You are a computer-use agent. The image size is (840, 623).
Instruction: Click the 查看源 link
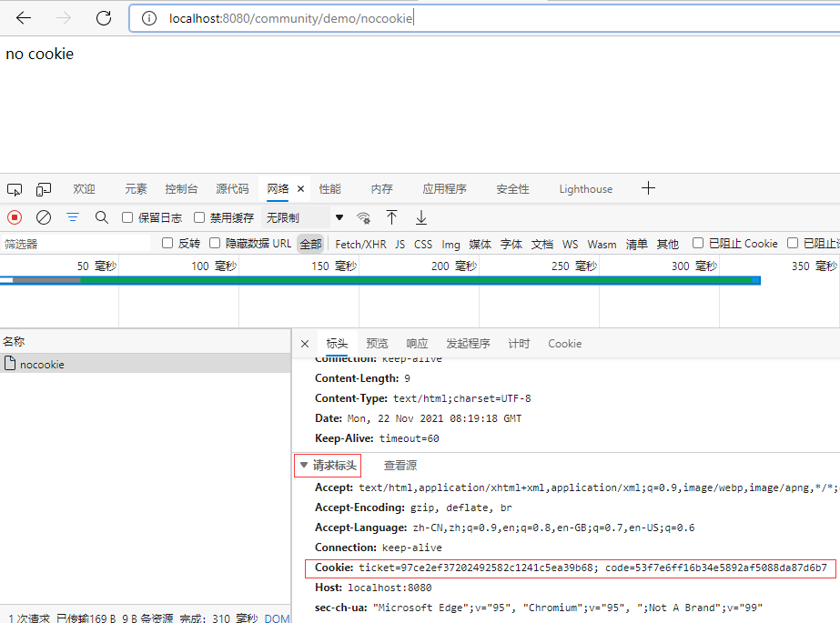[x=400, y=464]
